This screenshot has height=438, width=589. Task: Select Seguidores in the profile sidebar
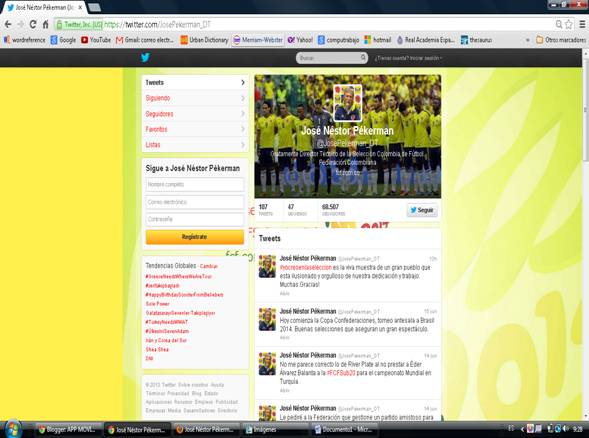point(195,114)
